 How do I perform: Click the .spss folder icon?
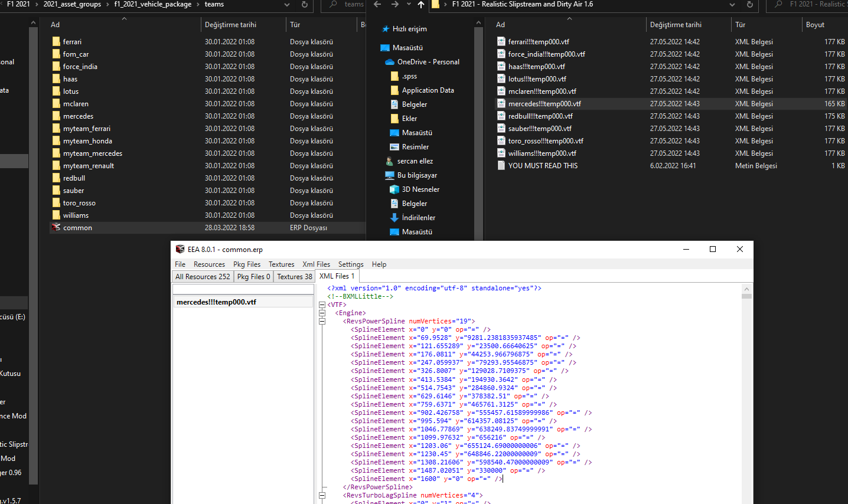394,76
